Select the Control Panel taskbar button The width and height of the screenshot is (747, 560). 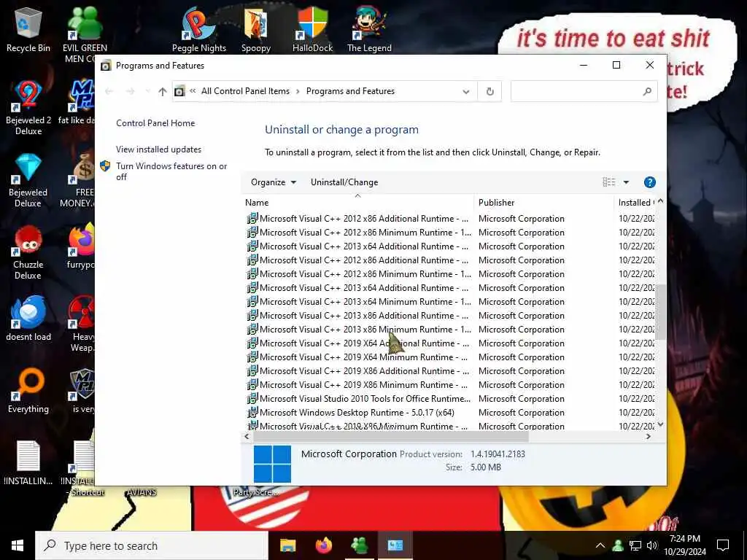pyautogui.click(x=395, y=545)
